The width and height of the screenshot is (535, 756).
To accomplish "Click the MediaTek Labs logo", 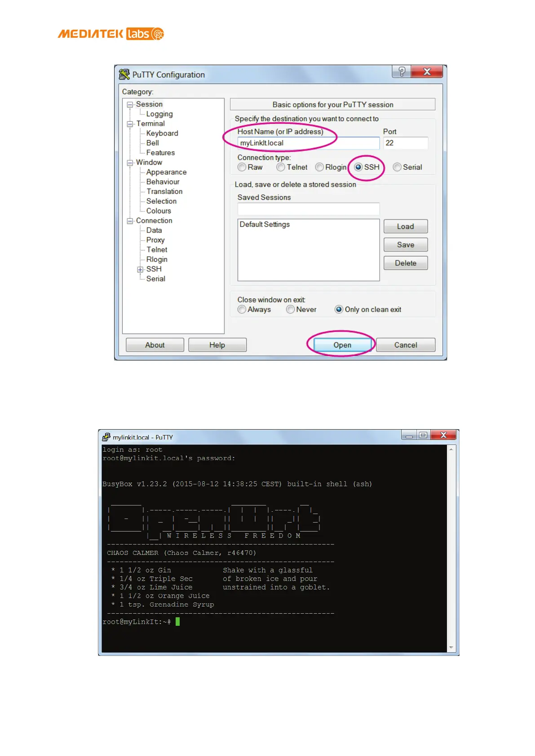I will click(x=111, y=34).
